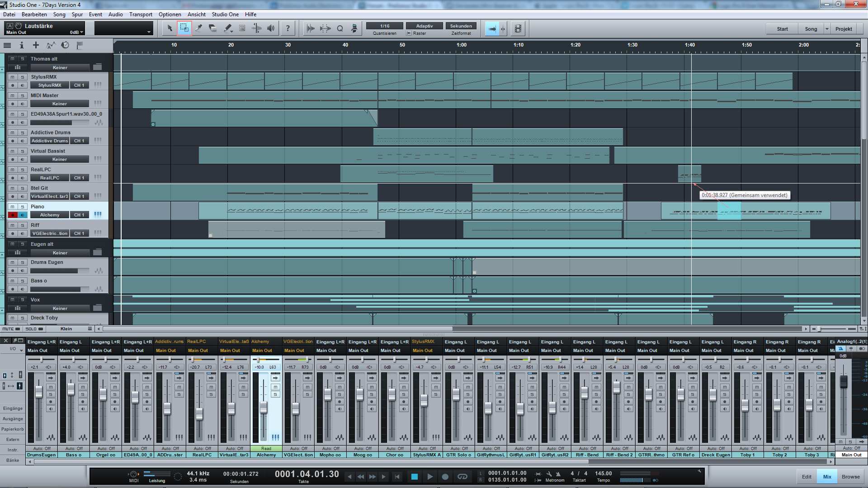The height and width of the screenshot is (488, 868).
Task: Select the Bend tool
Action: 256,28
